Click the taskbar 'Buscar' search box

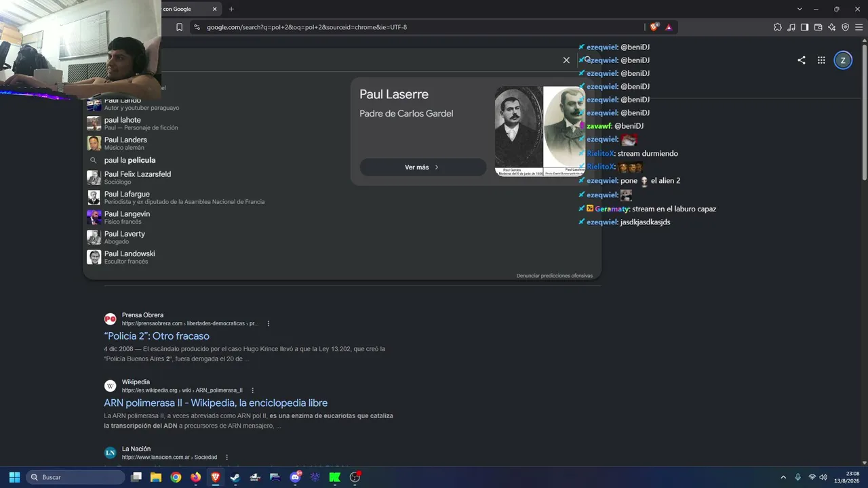click(75, 477)
